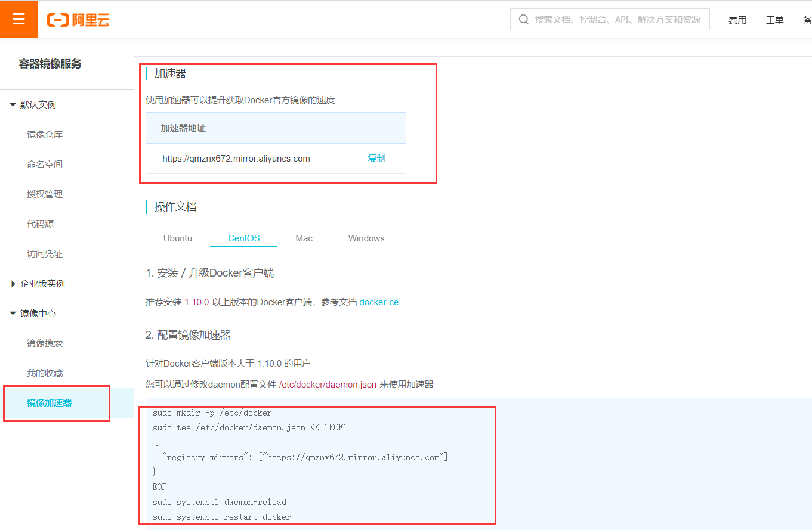Click the mirror URL https://qmznx672.mirror.aliyuncs.com
The width and height of the screenshot is (812, 530).
click(236, 159)
